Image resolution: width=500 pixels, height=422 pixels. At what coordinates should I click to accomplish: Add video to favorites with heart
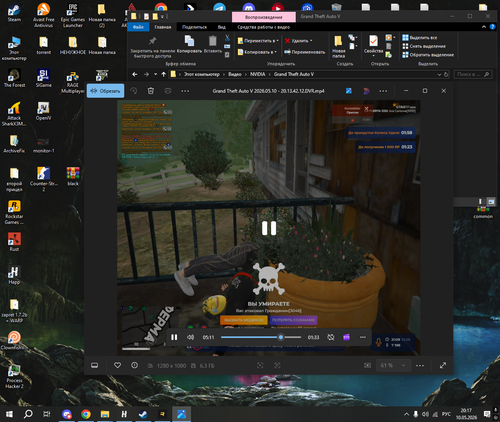tap(117, 365)
